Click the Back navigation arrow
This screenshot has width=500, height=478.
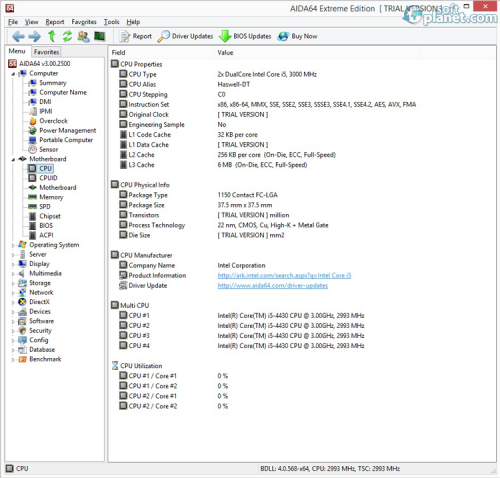tap(18, 36)
